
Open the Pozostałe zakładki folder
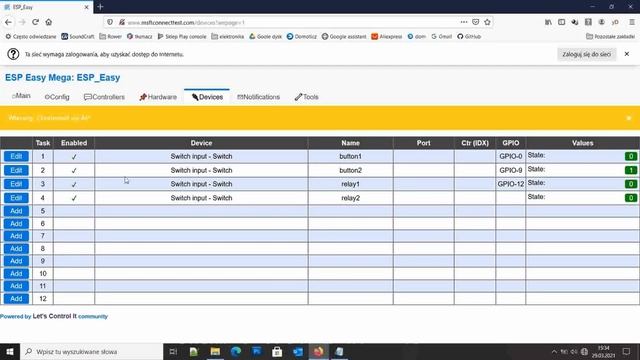pos(610,36)
